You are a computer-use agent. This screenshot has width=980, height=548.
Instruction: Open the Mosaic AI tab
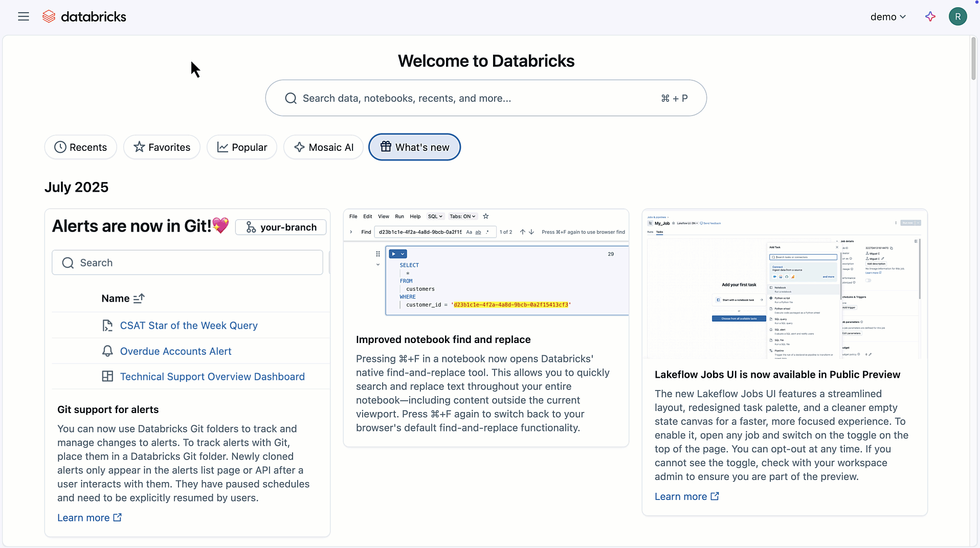coord(323,147)
